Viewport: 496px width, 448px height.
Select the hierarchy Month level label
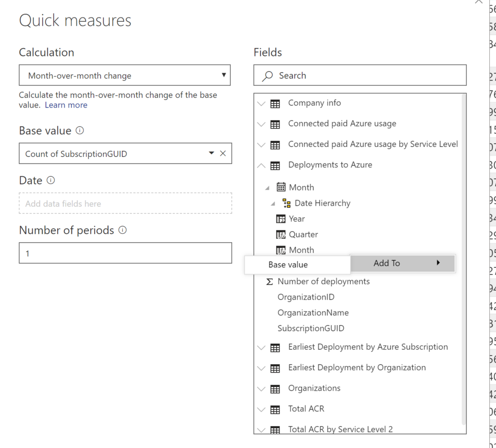coord(301,250)
